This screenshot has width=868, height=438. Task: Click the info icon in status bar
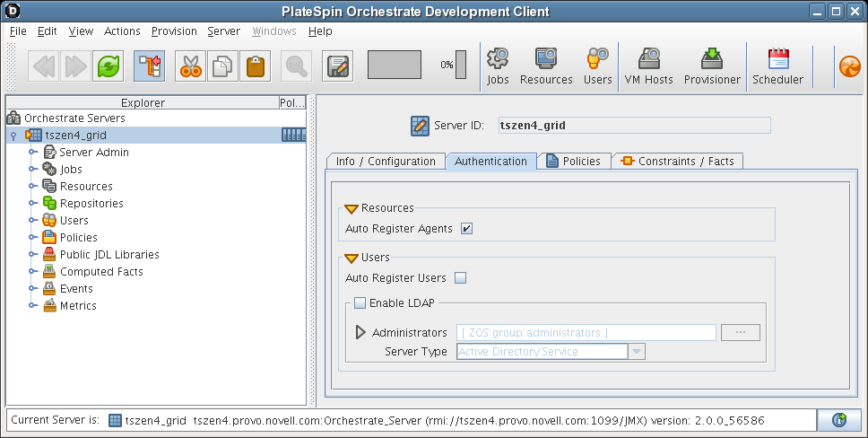839,420
